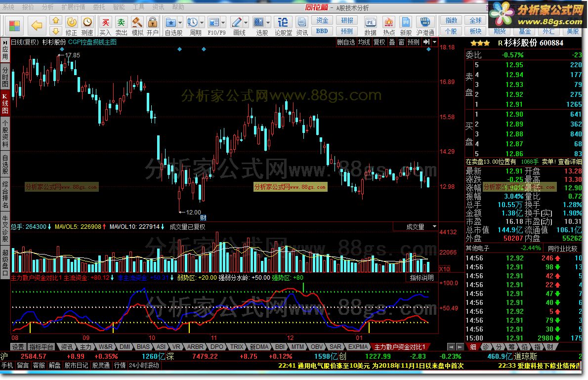Select the 画线 draw line pencil icon
588x380 pixels.
point(237,23)
